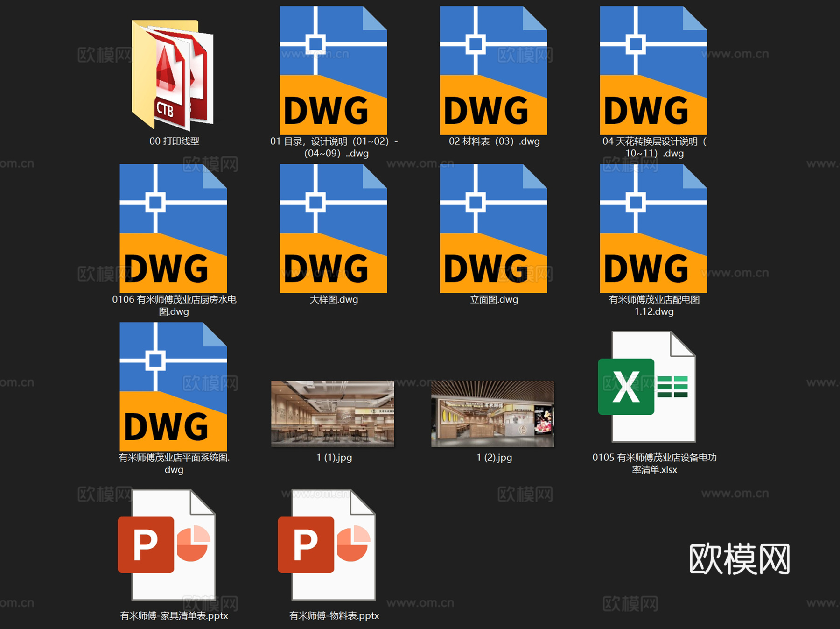The width and height of the screenshot is (840, 629).
Task: Select the 配电图 1.12.dwg file icon
Action: [x=653, y=228]
